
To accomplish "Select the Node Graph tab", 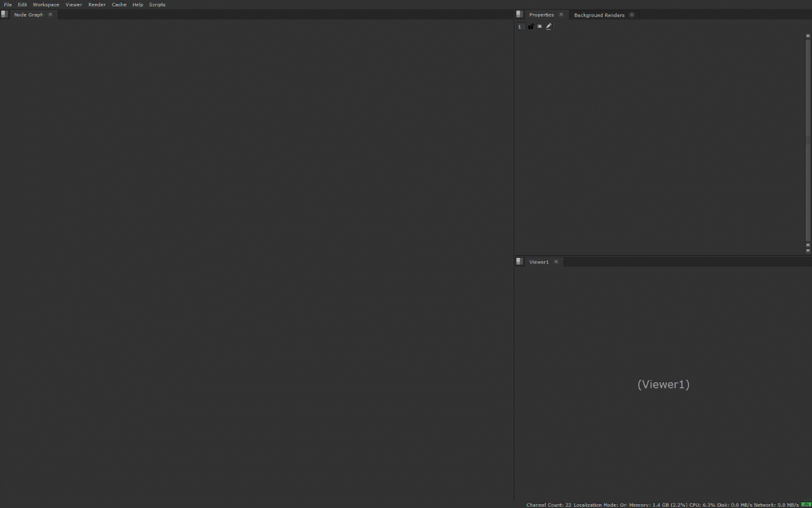I will click(29, 14).
